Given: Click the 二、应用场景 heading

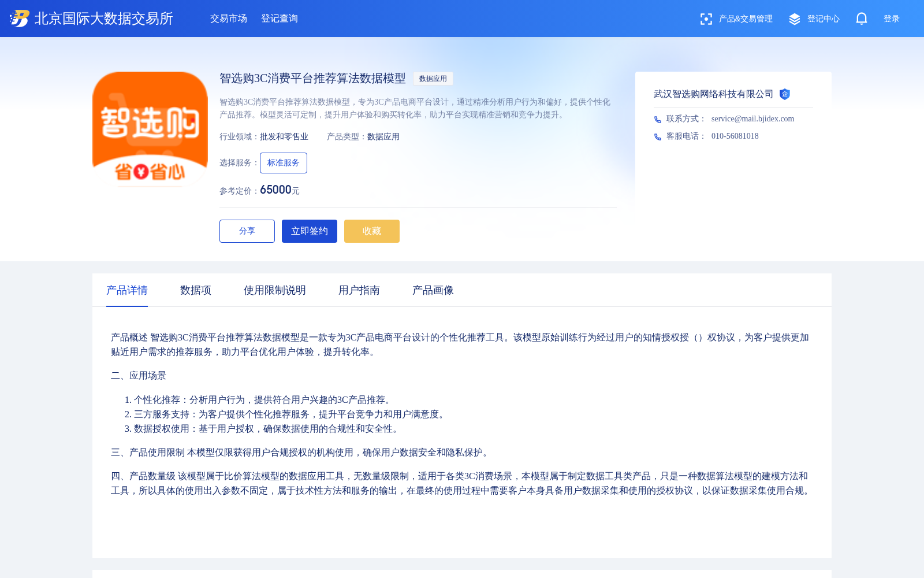Looking at the screenshot, I should coord(139,376).
